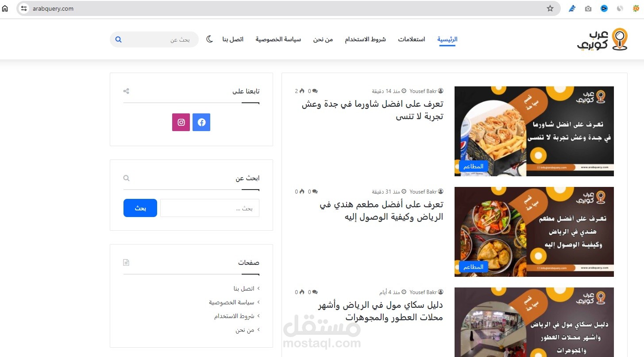Screen dimensions: 644x357
Task: Click المطاعم tag on Indian restaurant thumbnail
Action: click(x=473, y=267)
